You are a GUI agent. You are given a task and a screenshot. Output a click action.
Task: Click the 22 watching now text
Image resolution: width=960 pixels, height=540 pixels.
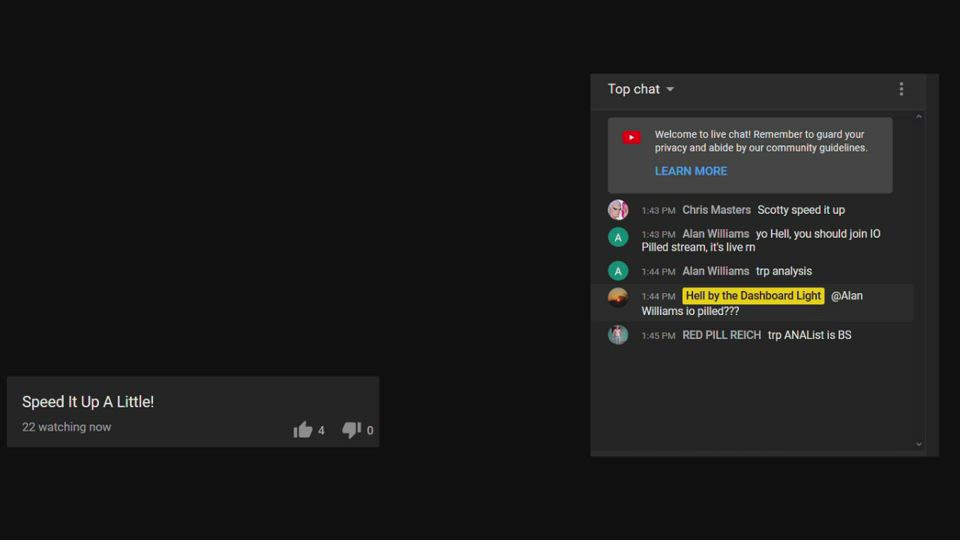pos(67,427)
